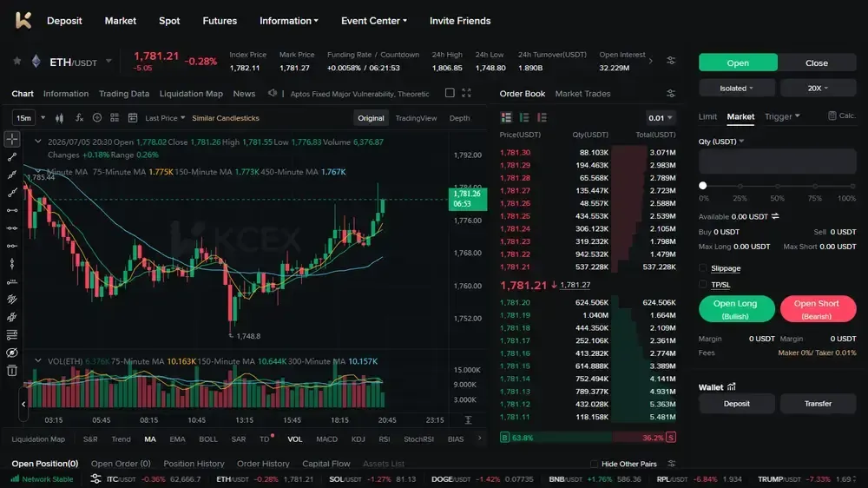Select the horizontal line drawing tool
The width and height of the screenshot is (868, 488).
coord(12,210)
